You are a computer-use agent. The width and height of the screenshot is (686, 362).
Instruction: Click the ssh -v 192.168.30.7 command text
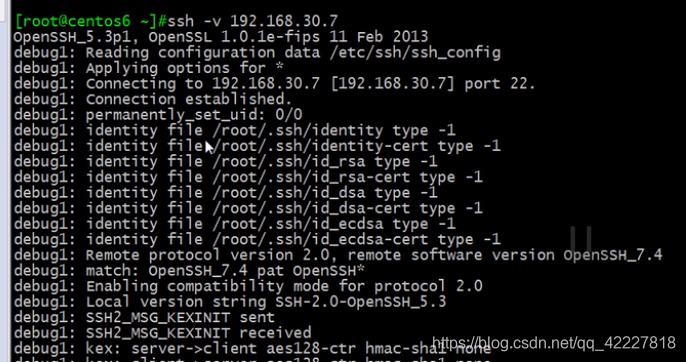click(253, 21)
